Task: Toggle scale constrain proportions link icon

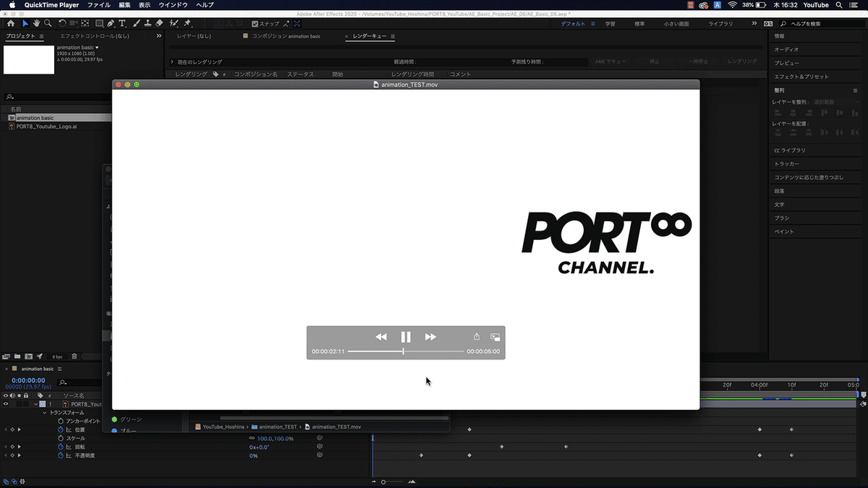Action: (252, 438)
